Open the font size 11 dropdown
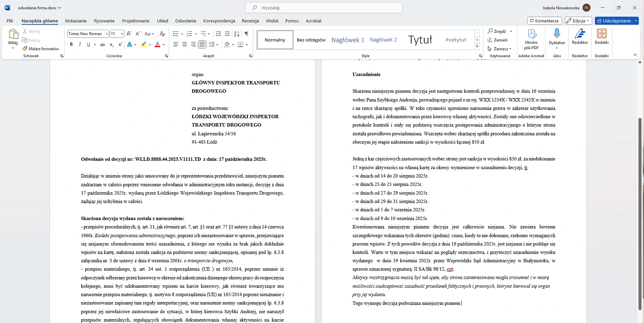The image size is (644, 323). tap(122, 34)
